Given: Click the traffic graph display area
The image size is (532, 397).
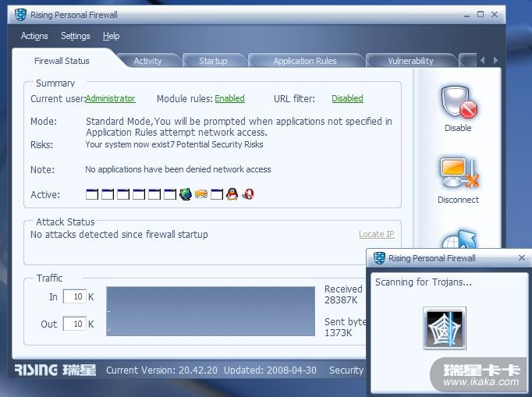Looking at the screenshot, I should pos(211,311).
